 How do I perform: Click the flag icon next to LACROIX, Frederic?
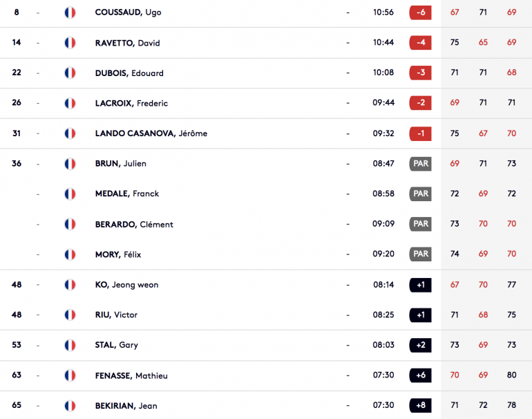tap(70, 103)
